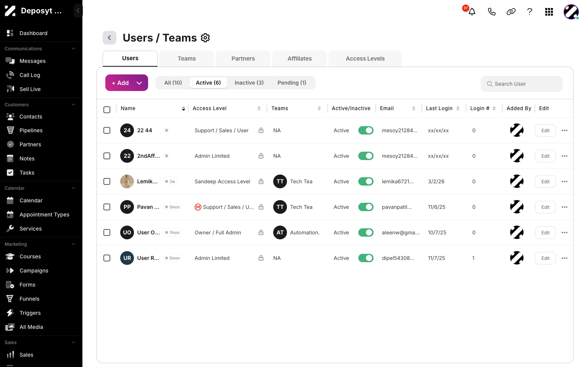The height and width of the screenshot is (367, 588).
Task: Sort by Last Login column
Action: click(458, 109)
